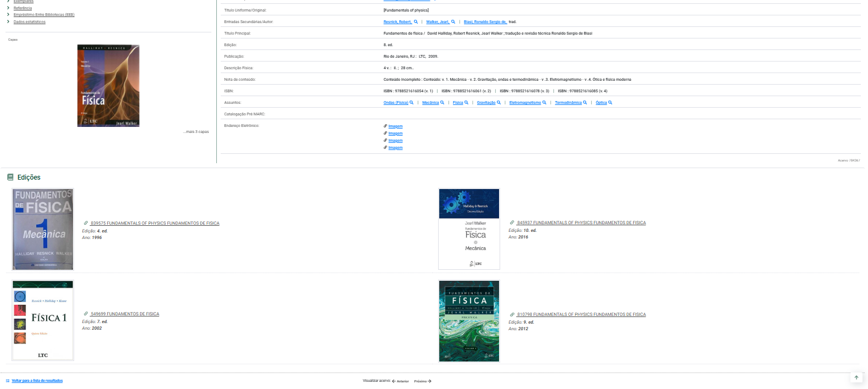Click 'Edição: 10. ed.' under record 845937
This screenshot has height=389, width=868.
pos(522,230)
